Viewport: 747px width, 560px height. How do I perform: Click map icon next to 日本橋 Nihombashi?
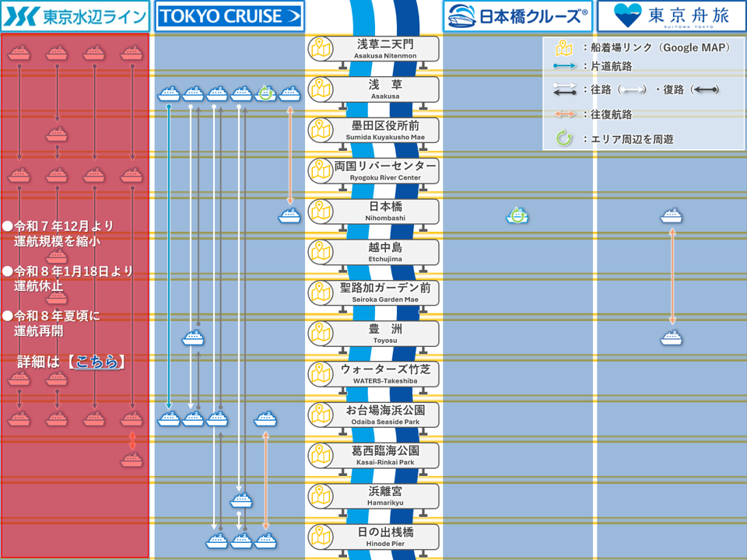(320, 212)
